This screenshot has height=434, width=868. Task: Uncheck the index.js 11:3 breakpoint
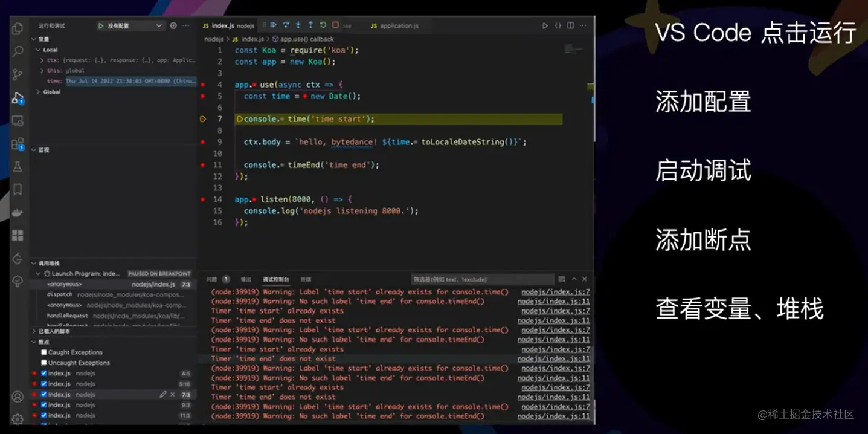44,415
